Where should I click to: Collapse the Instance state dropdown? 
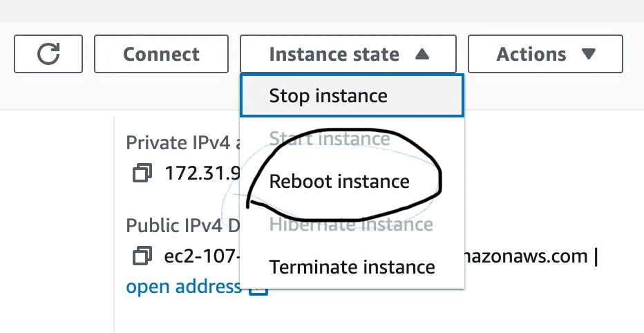click(x=348, y=55)
